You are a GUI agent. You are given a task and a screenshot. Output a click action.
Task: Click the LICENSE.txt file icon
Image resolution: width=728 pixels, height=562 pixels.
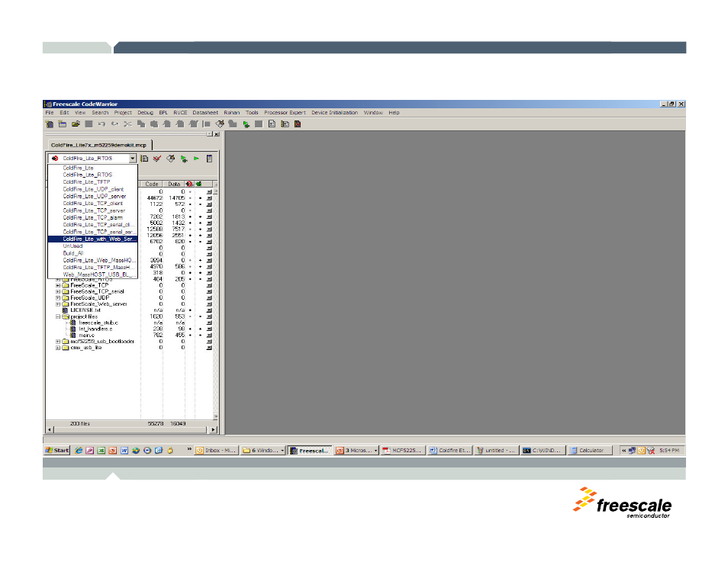(x=65, y=310)
